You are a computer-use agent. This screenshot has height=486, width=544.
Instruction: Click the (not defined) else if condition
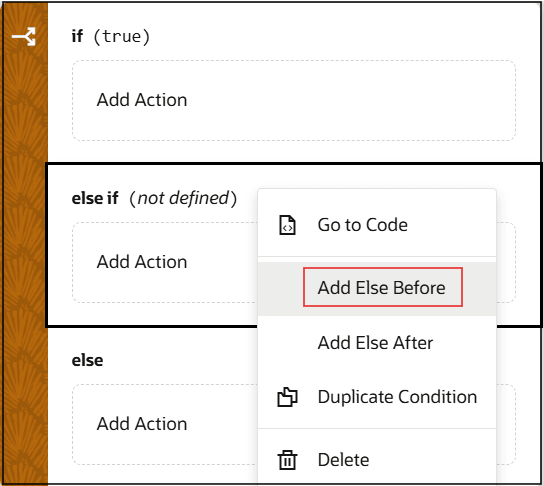tap(183, 198)
